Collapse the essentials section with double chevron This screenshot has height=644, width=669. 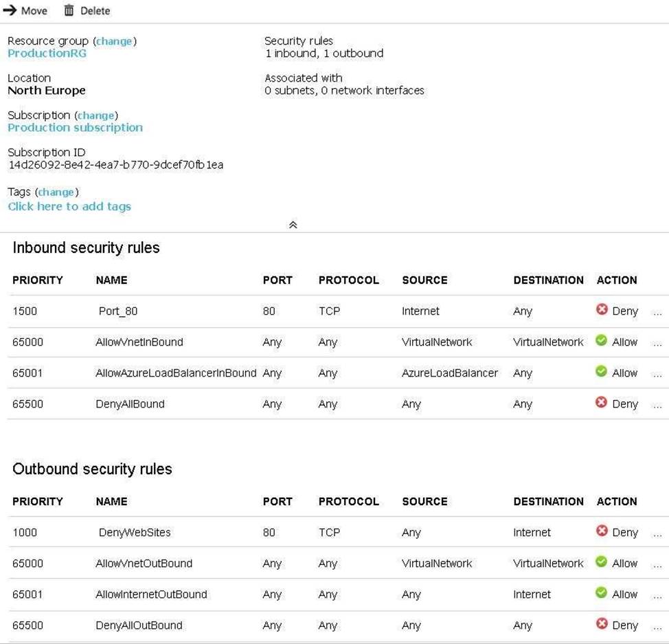[293, 225]
